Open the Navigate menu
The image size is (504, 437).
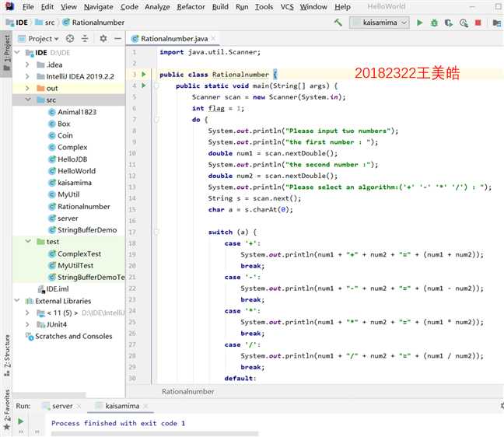(98, 6)
